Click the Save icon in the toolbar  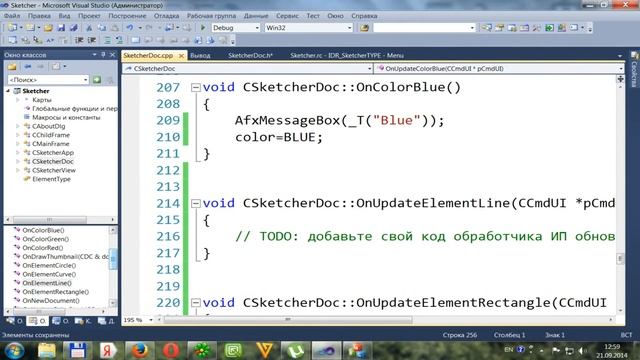coord(61,28)
